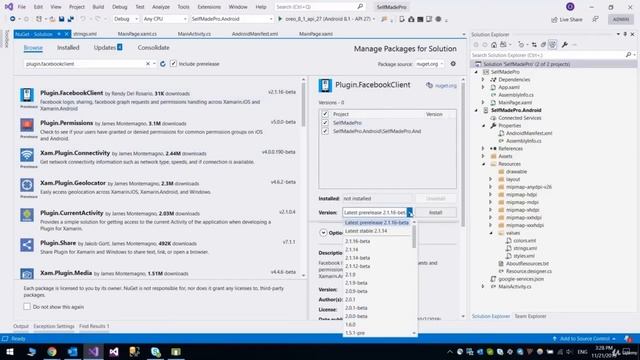This screenshot has width=640, height=360.
Task: Click the Solution Explorer properties wrench icon
Action: [x=564, y=44]
